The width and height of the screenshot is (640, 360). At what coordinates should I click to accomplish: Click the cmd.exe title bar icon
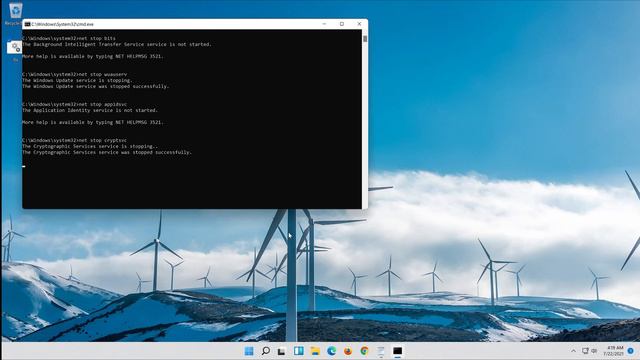27,24
